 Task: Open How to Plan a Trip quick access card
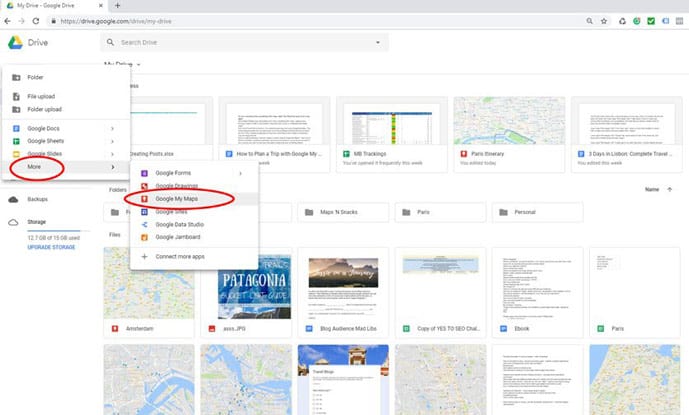pos(274,135)
